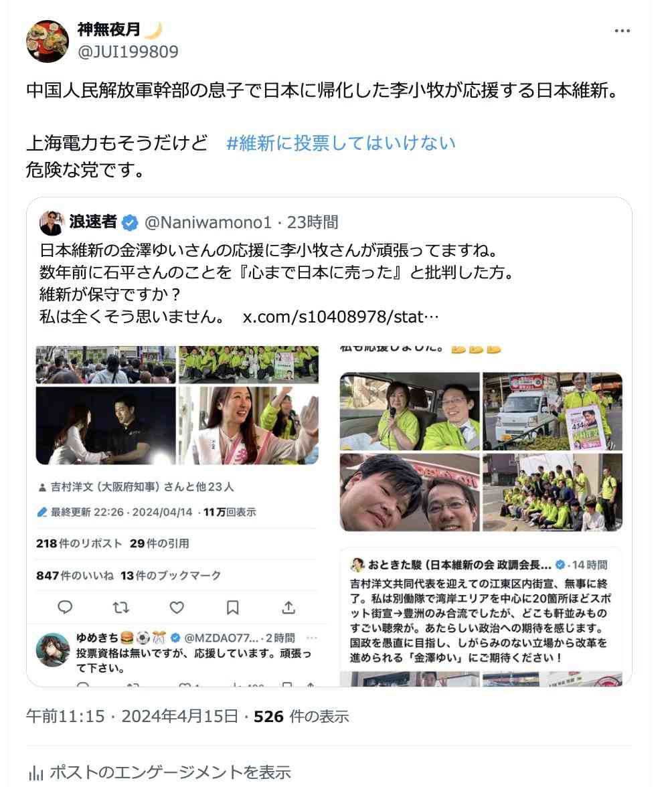Click 浪速者's blue verified badge

click(x=130, y=222)
